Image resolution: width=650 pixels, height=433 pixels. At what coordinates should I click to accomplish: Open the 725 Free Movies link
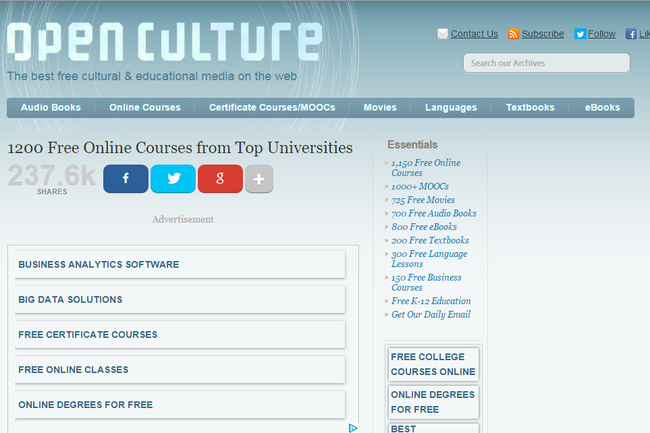click(423, 200)
